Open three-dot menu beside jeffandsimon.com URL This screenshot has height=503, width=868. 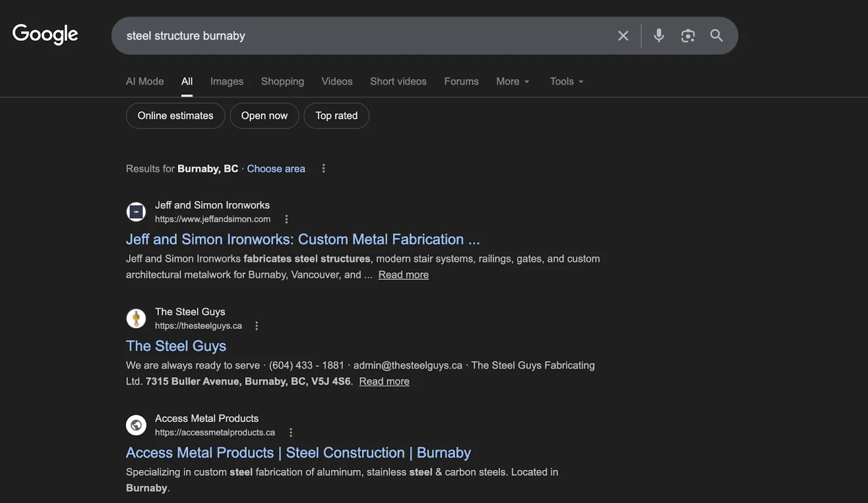click(286, 219)
